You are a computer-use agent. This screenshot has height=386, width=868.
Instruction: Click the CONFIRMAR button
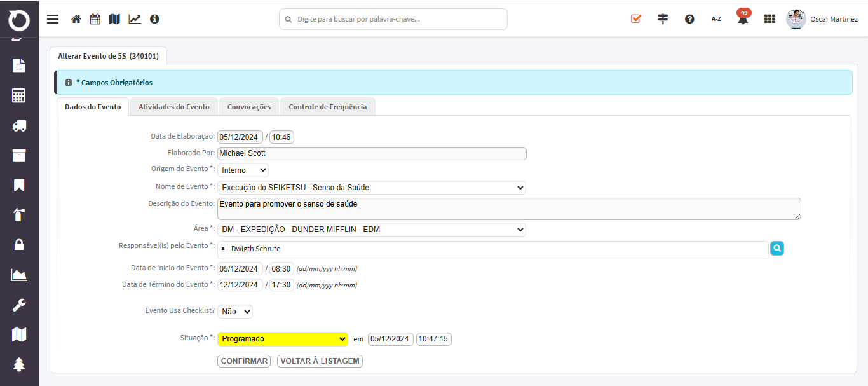pyautogui.click(x=244, y=361)
